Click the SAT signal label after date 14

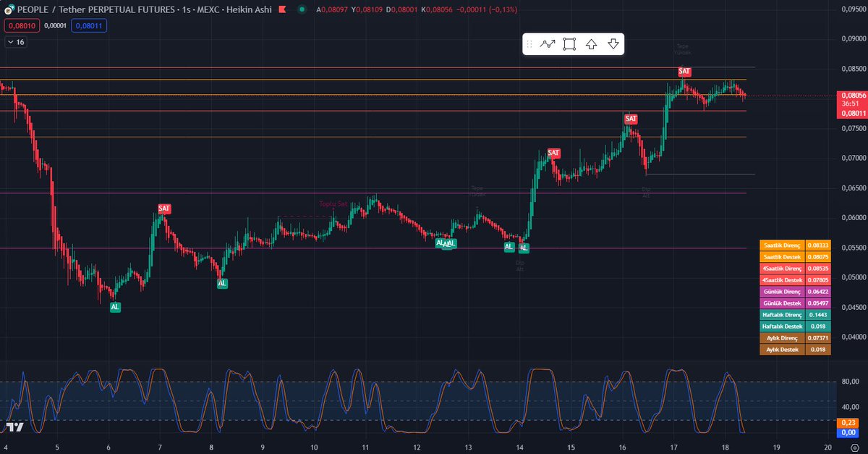pos(553,153)
